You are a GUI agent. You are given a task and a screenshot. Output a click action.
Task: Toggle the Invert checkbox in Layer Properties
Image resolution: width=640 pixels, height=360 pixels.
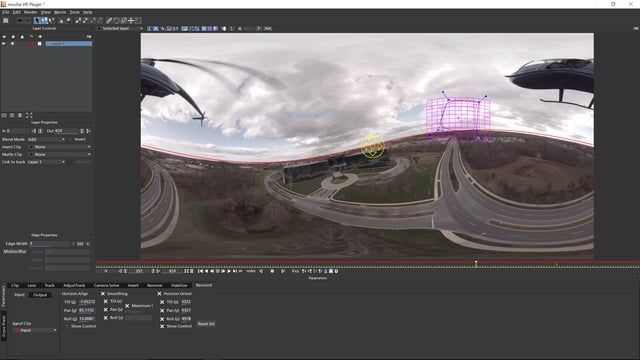click(71, 139)
